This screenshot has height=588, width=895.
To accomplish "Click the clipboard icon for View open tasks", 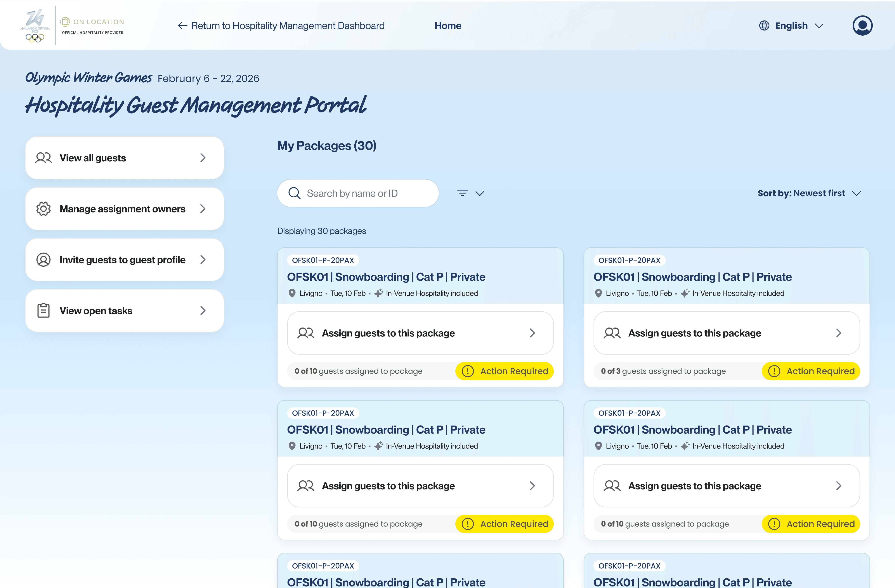I will point(43,310).
